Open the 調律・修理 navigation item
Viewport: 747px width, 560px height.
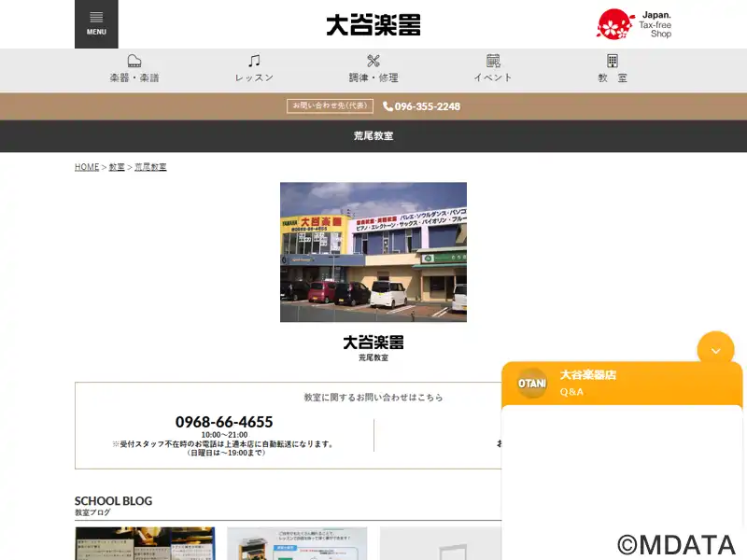point(373,69)
